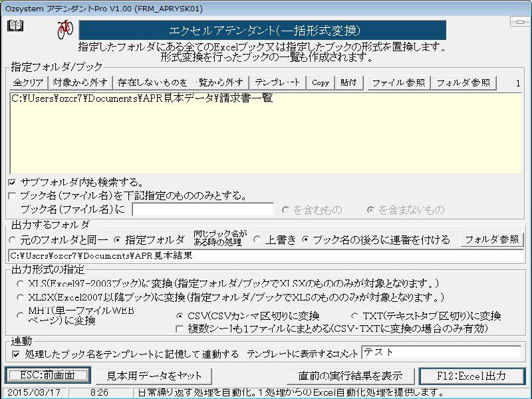Select TXT tab-delimited conversion option
The height and width of the screenshot is (399, 532).
(355, 316)
